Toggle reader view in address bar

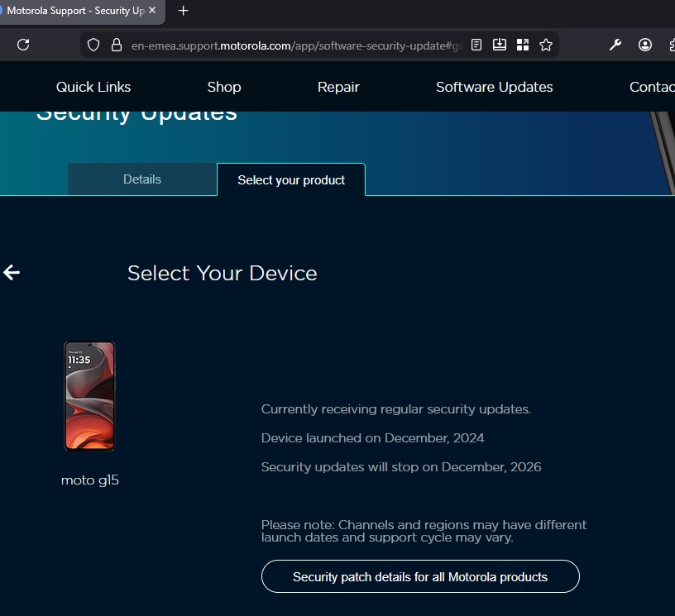tap(476, 45)
